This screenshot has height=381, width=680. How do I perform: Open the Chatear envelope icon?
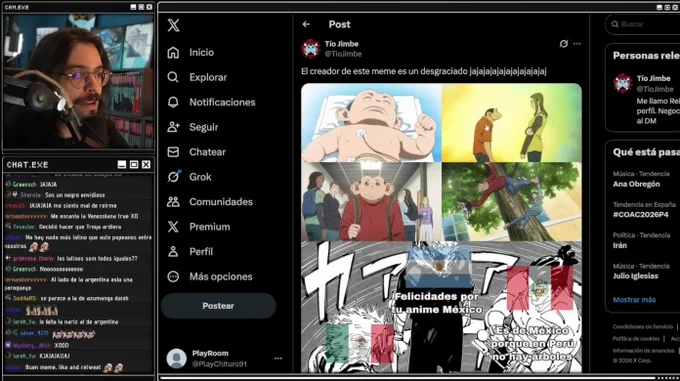pyautogui.click(x=173, y=152)
